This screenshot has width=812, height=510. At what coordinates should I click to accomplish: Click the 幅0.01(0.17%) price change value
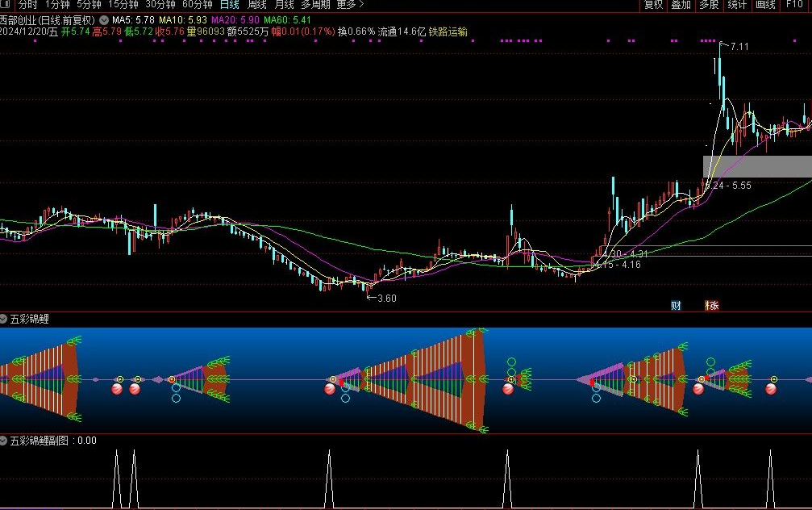[x=303, y=31]
